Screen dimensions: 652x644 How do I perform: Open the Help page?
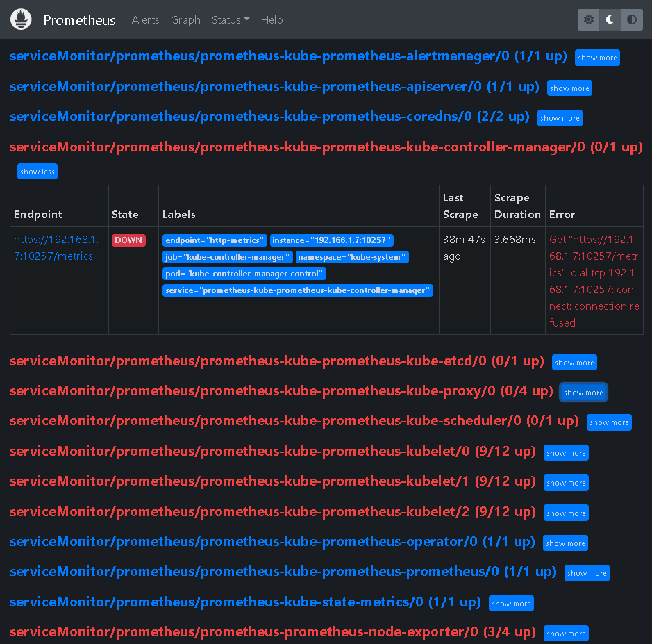coord(271,20)
